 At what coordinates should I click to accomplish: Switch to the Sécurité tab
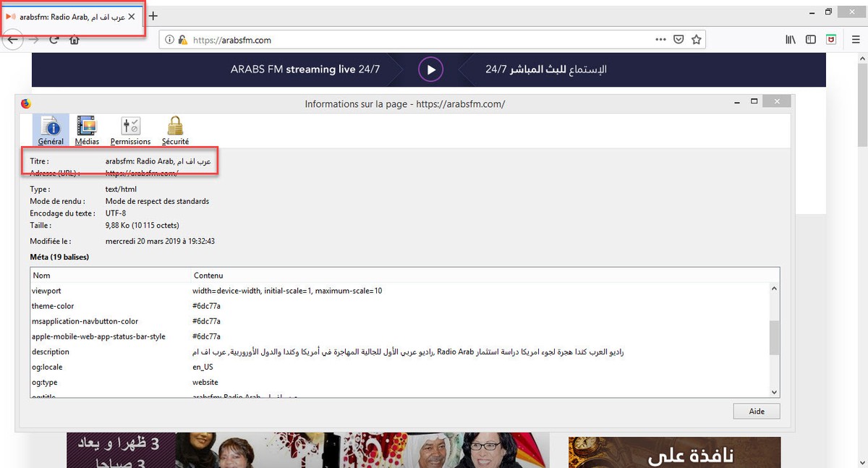click(175, 130)
